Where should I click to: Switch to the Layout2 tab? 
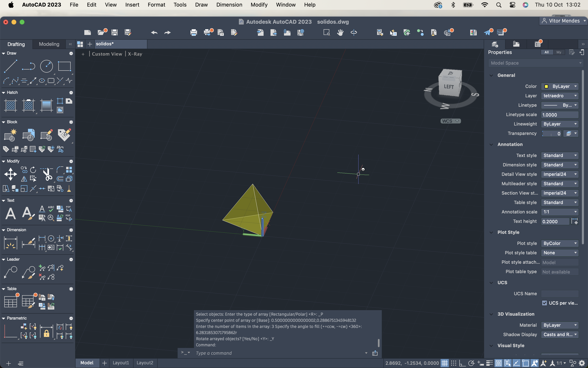click(145, 363)
